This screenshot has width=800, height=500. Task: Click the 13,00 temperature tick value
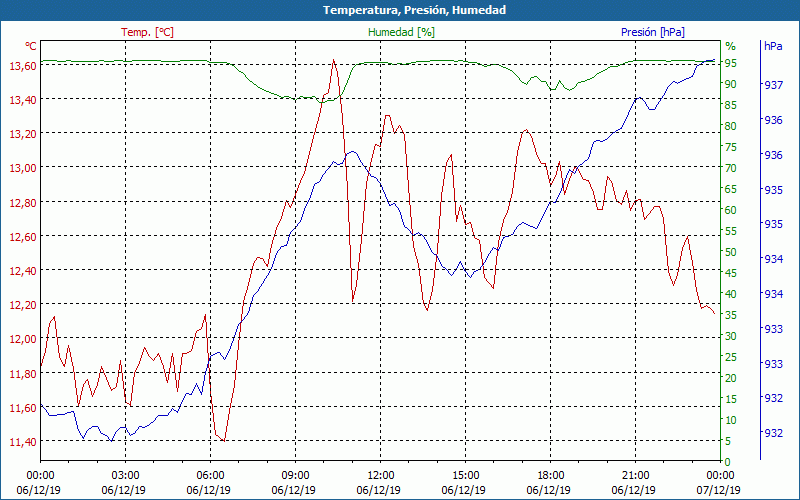(23, 168)
